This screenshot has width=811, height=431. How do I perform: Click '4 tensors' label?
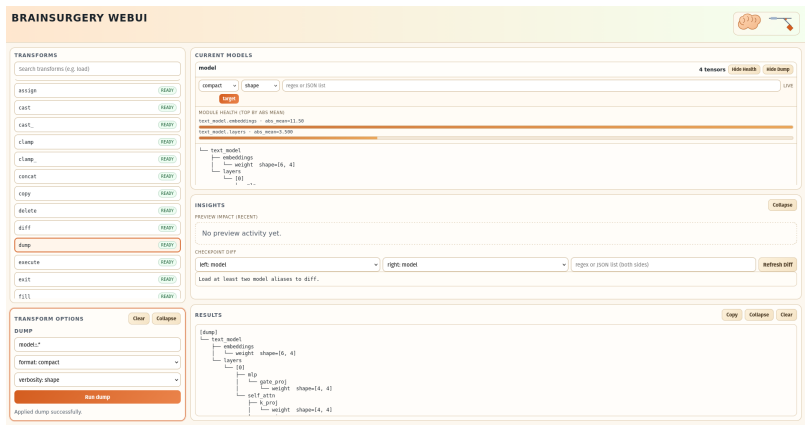coord(712,69)
